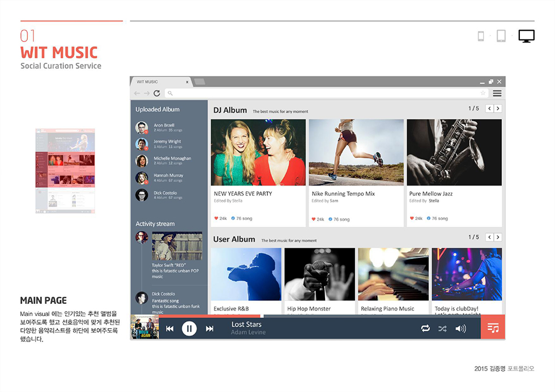Enable repeat mode in the music player
Image resolution: width=555 pixels, height=392 pixels.
pyautogui.click(x=425, y=328)
